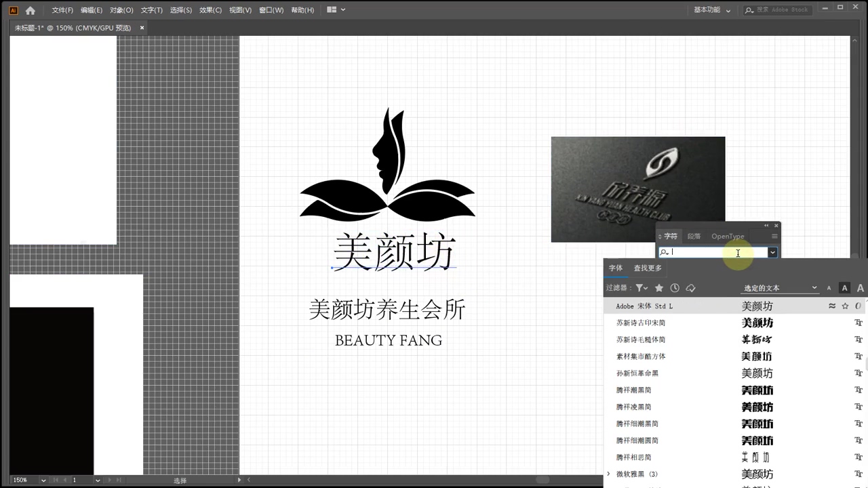
Task: Open the 窗口(W) menu
Action: (271, 9)
